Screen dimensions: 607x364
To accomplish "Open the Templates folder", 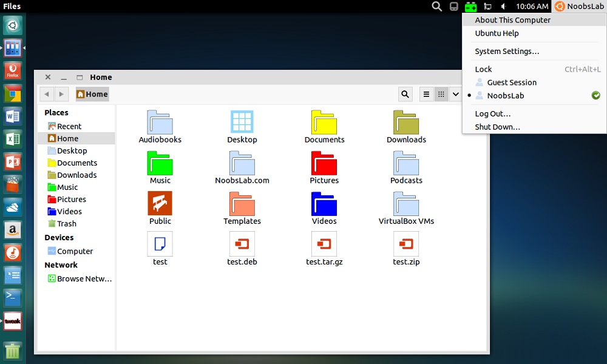I will click(x=242, y=204).
